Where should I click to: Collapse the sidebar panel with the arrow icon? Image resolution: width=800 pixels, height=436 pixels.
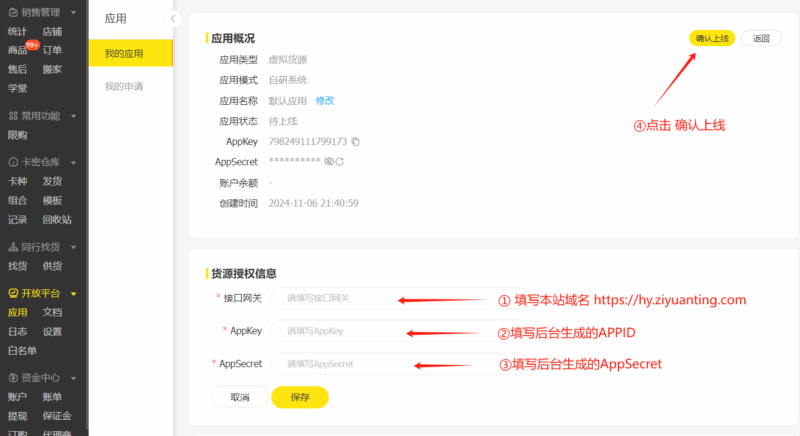tap(172, 19)
